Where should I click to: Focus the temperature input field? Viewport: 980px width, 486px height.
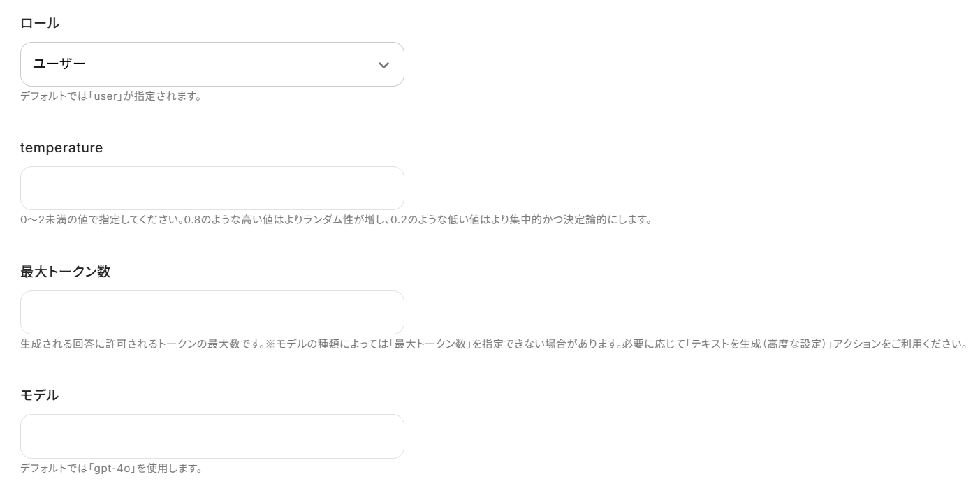[x=212, y=188]
